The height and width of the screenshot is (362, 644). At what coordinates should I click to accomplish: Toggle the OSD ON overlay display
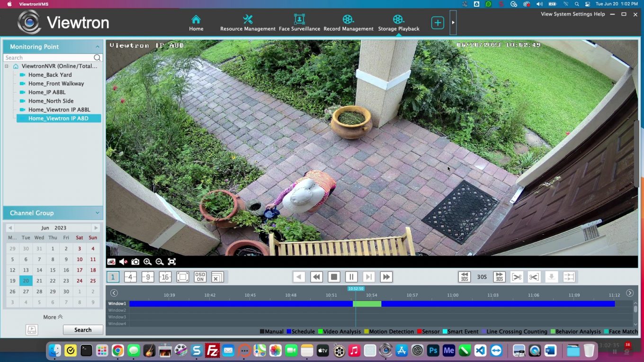[200, 277]
